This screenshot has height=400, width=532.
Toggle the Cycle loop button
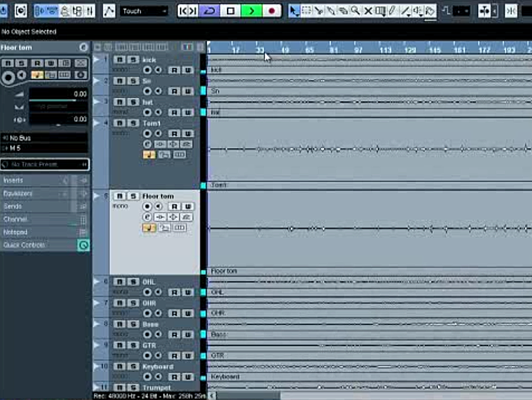click(210, 11)
